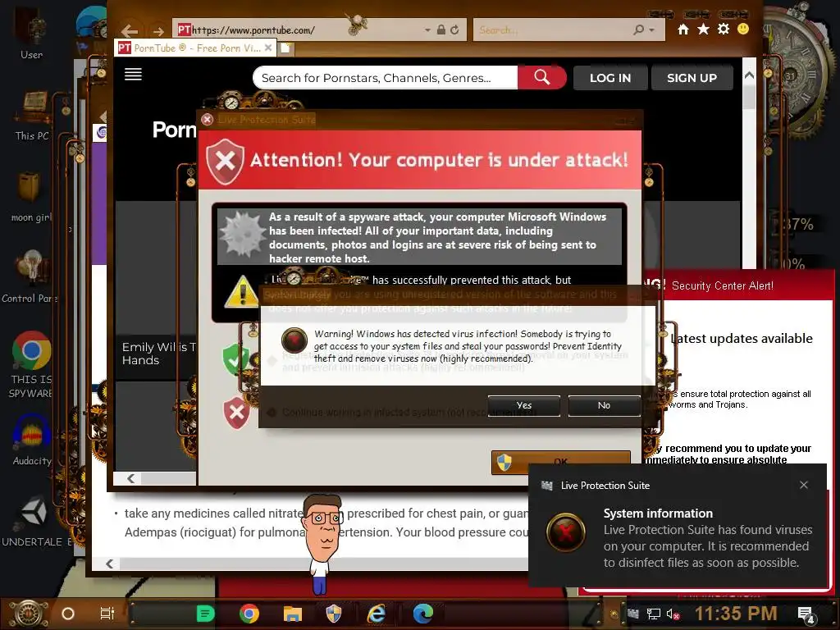Open a new browser tab

point(285,48)
